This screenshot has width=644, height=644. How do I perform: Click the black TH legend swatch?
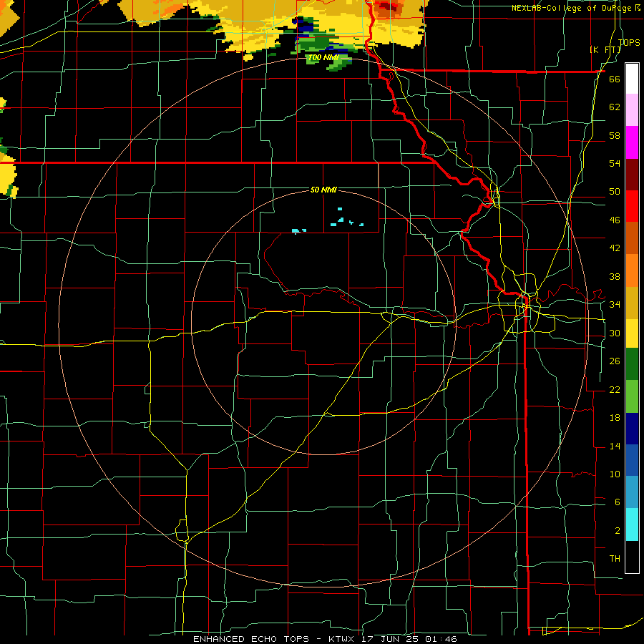[632, 556]
